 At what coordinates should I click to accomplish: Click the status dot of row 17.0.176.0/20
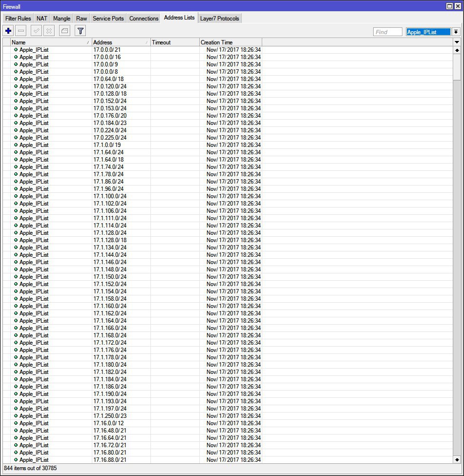click(x=16, y=115)
